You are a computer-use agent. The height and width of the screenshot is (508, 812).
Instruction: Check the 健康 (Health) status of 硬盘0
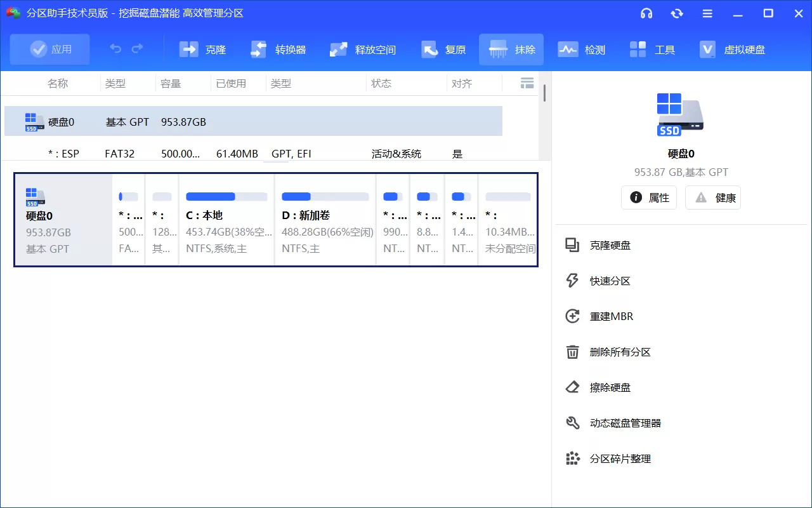[x=713, y=197]
